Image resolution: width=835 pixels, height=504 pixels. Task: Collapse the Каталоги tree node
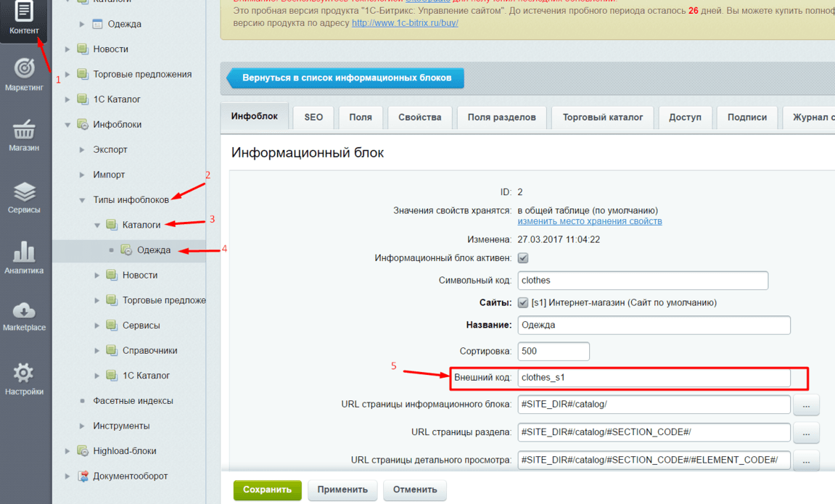click(97, 226)
